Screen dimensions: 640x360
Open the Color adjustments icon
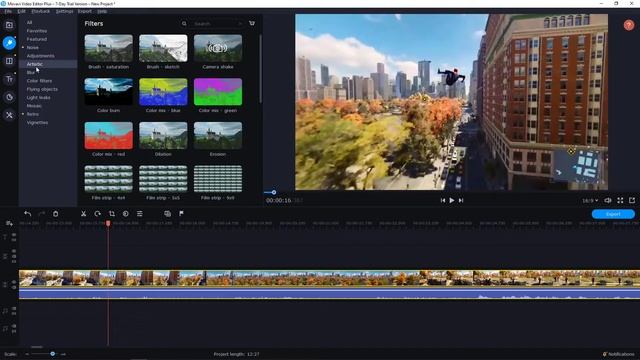[125, 213]
